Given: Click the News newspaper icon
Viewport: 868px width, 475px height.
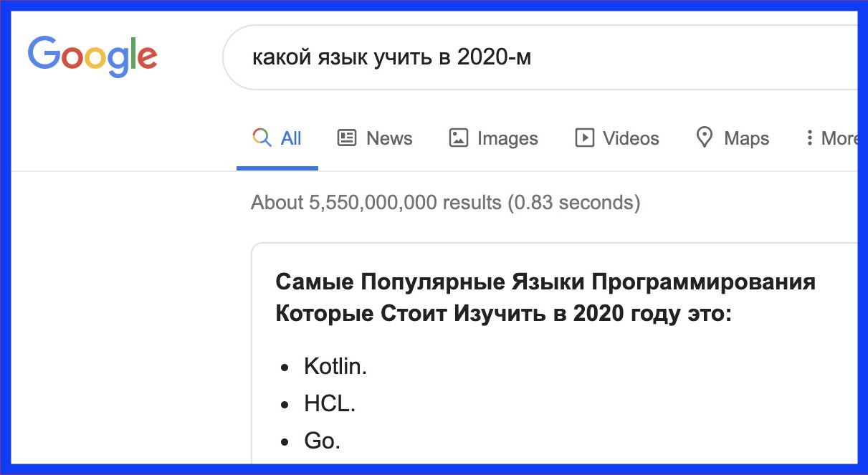Looking at the screenshot, I should point(347,138).
